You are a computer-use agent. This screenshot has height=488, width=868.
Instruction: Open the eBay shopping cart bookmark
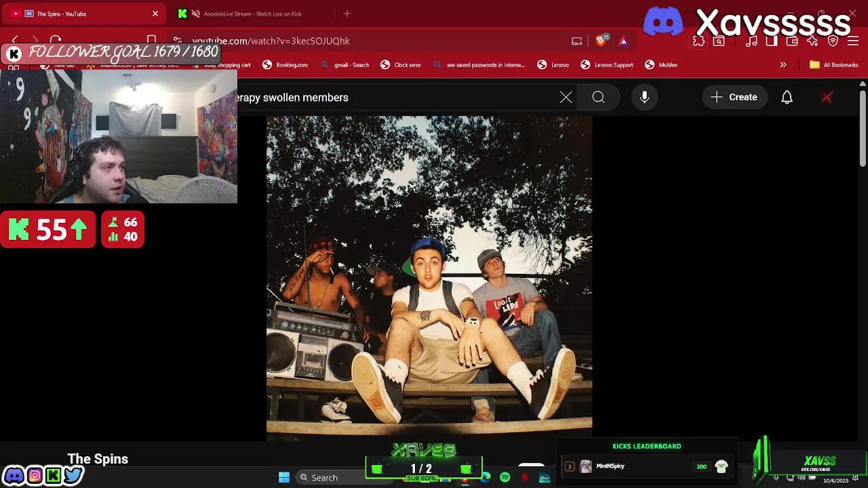coord(222,65)
